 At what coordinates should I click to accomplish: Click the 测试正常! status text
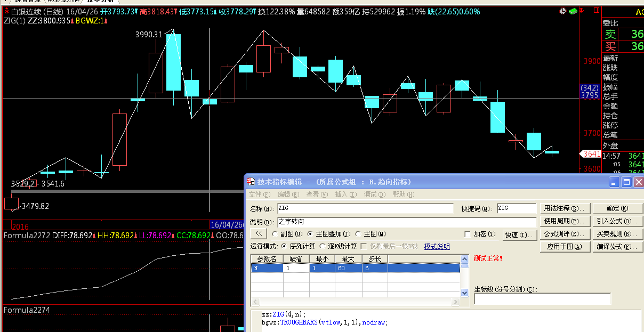[x=488, y=258]
